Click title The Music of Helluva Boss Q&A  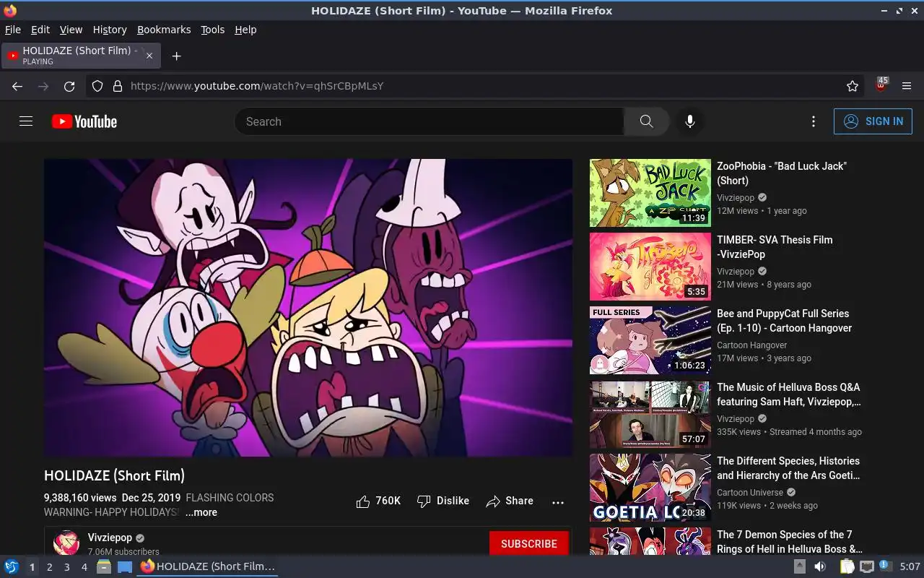click(x=789, y=394)
